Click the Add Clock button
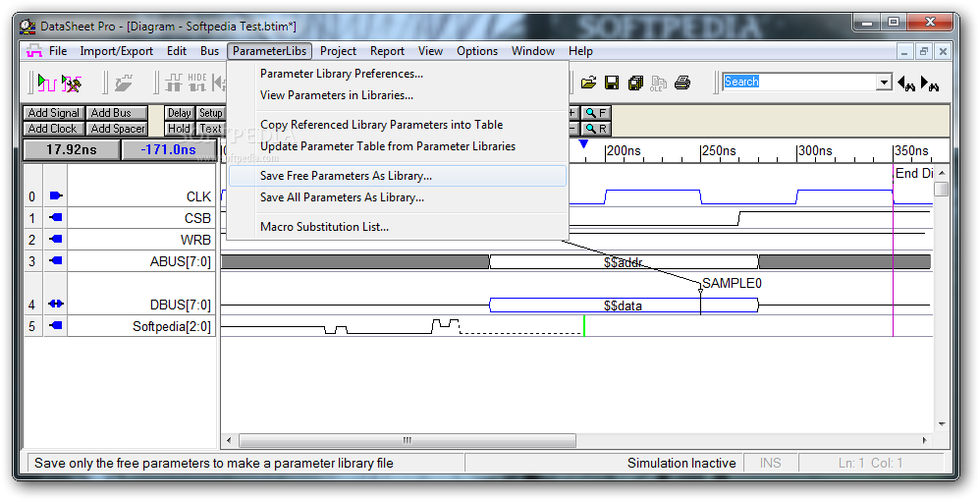The width and height of the screenshot is (980, 501). [x=54, y=129]
